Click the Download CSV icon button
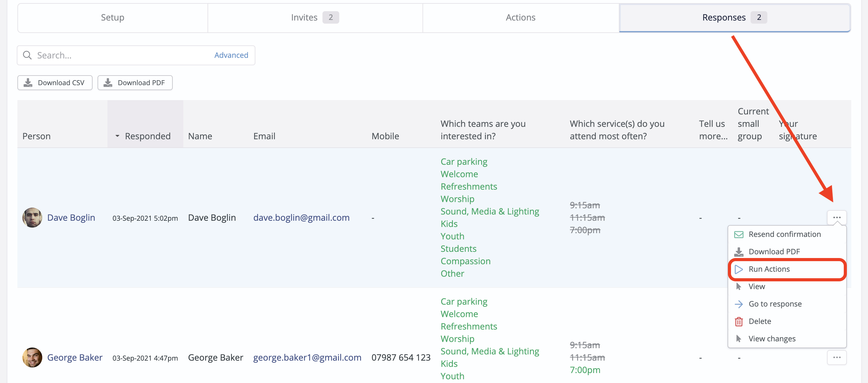Viewport: 868px width, 383px height. [x=28, y=82]
